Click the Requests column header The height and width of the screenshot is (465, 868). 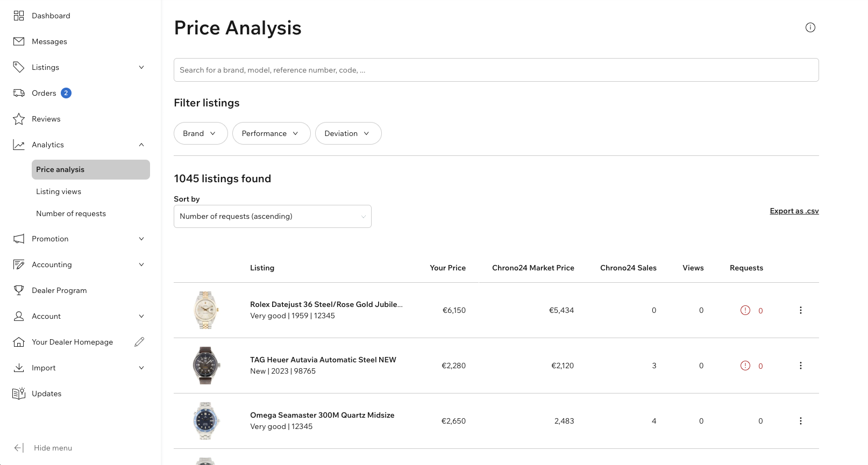point(746,268)
